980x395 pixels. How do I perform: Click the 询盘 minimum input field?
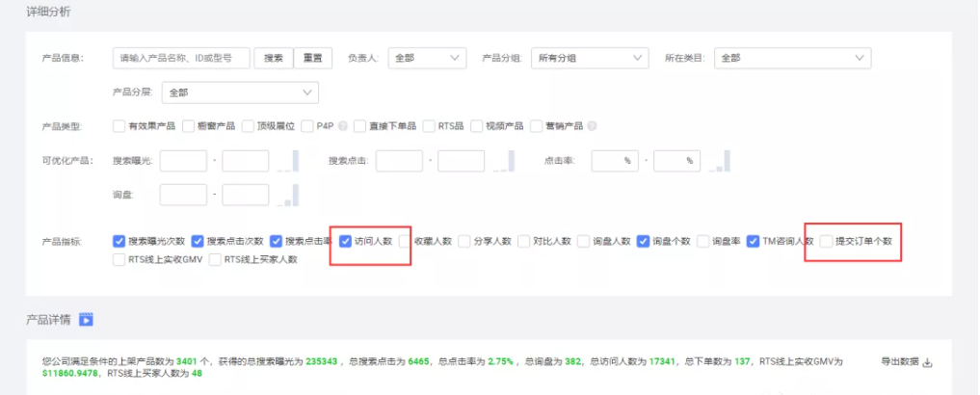183,195
